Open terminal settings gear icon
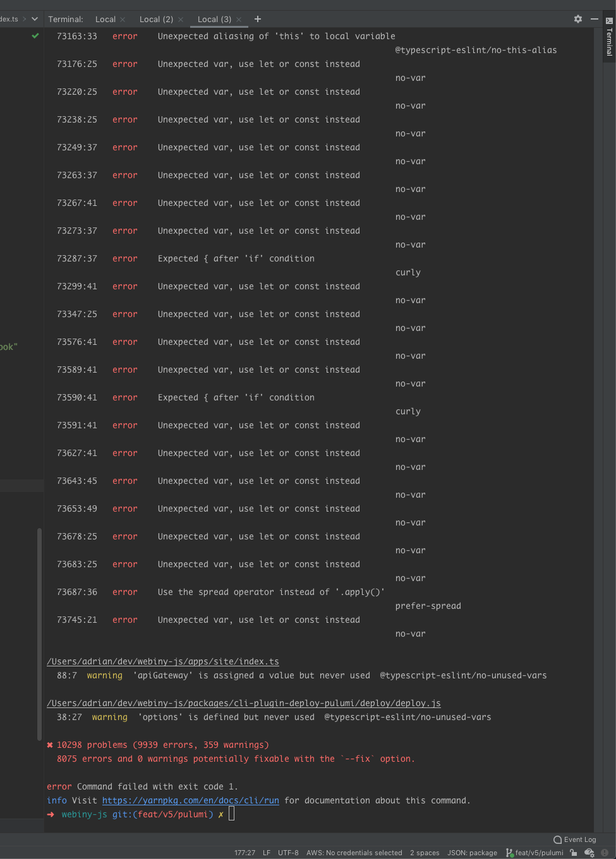 point(577,19)
